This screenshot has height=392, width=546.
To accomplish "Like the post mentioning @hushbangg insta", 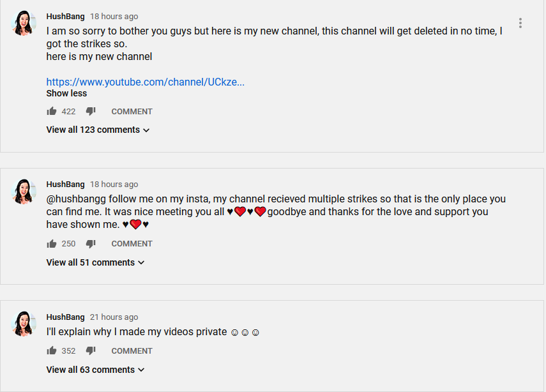I will tap(52, 244).
